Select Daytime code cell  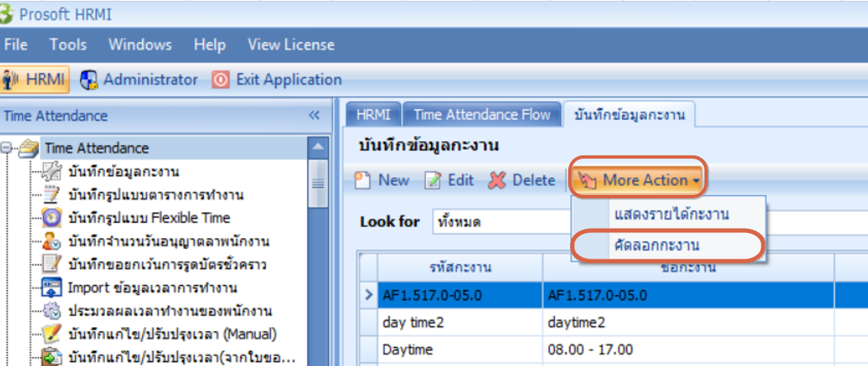(461, 349)
